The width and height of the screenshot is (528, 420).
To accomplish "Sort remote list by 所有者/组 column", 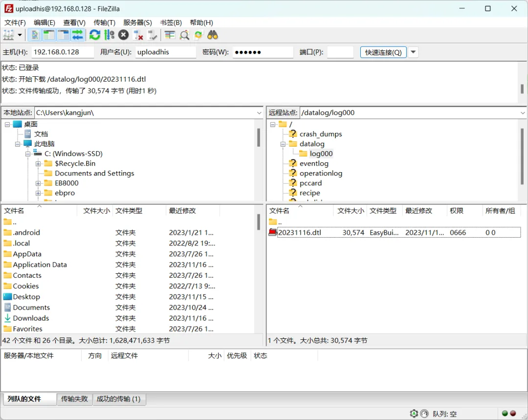I will pyautogui.click(x=501, y=211).
